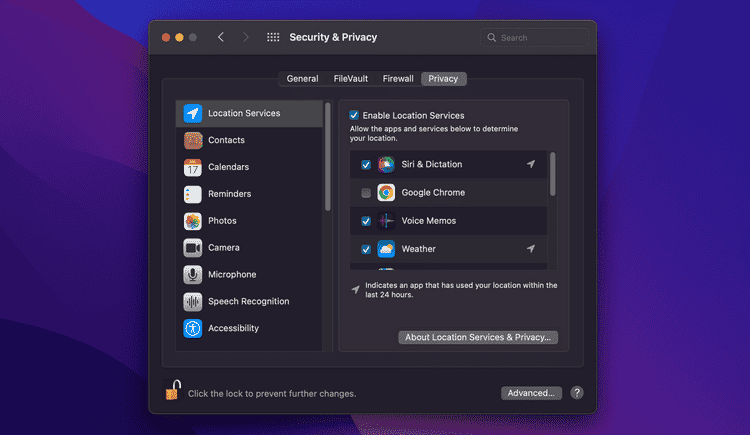Click the Siri & Dictation app name
Screen dimensions: 750x435
pyautogui.click(x=432, y=164)
